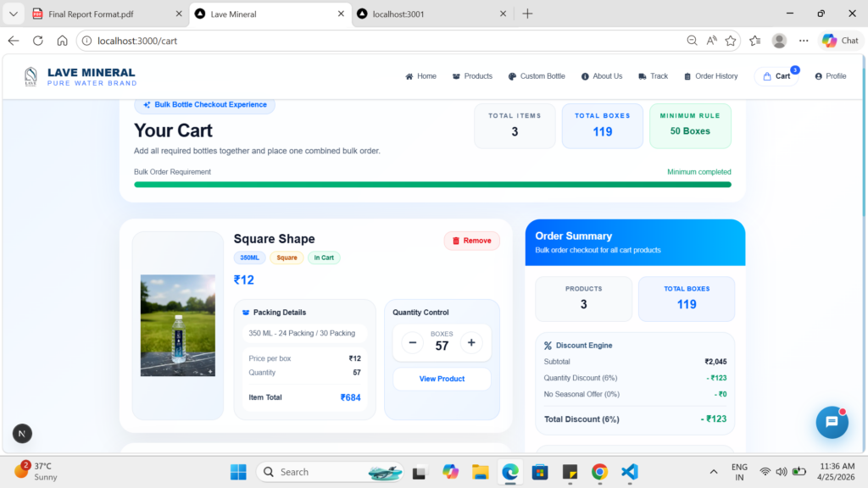Viewport: 868px width, 488px height.
Task: Open the zoom magnifier in address bar
Action: tap(692, 41)
